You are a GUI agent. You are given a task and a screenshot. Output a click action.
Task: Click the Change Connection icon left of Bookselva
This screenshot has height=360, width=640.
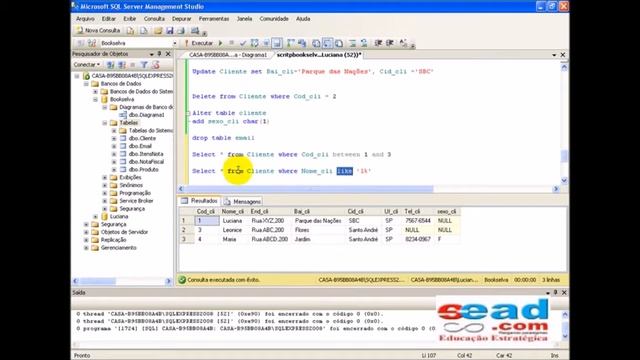[92, 43]
